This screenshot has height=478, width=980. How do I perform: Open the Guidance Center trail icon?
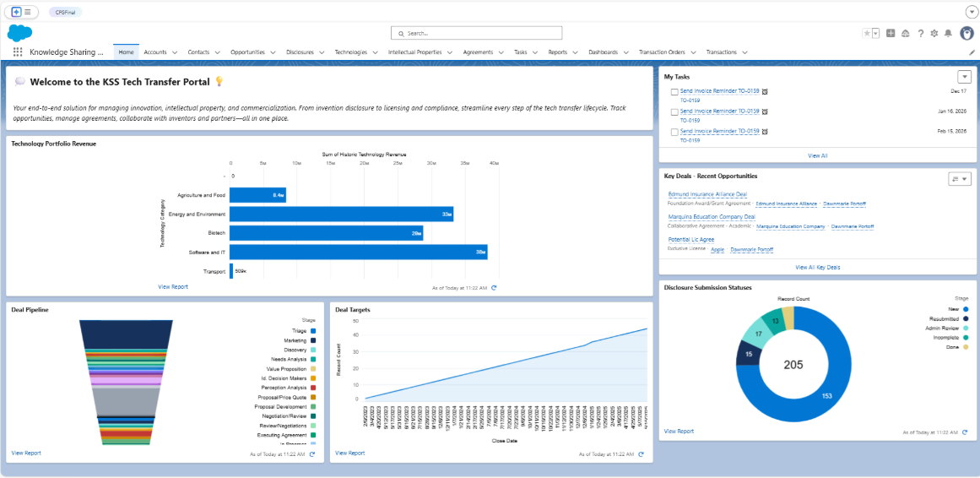pos(906,33)
